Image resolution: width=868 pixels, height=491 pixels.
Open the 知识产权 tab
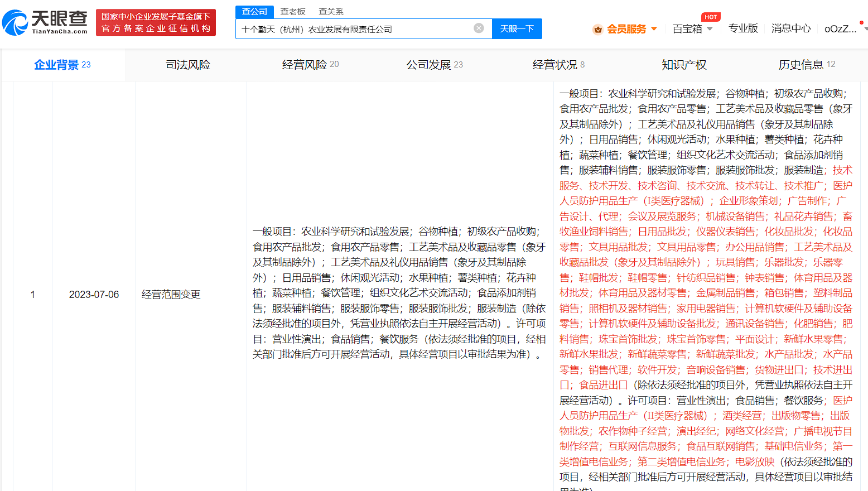click(684, 64)
